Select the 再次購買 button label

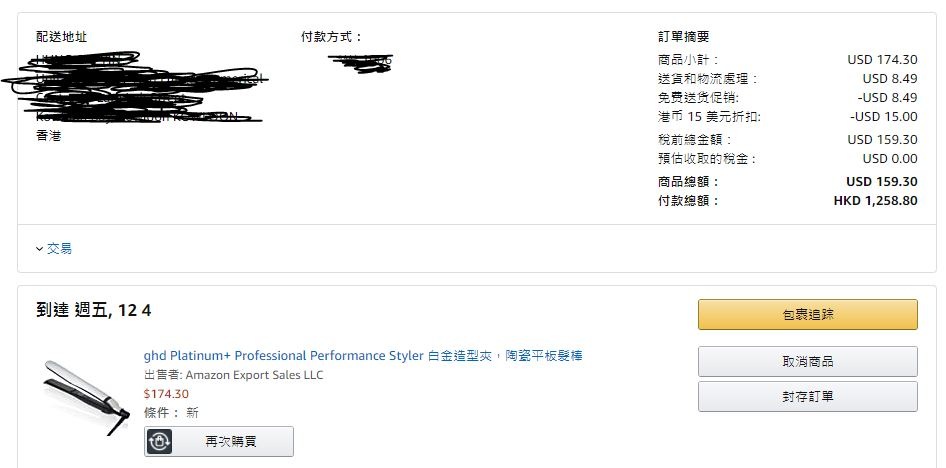pos(230,441)
